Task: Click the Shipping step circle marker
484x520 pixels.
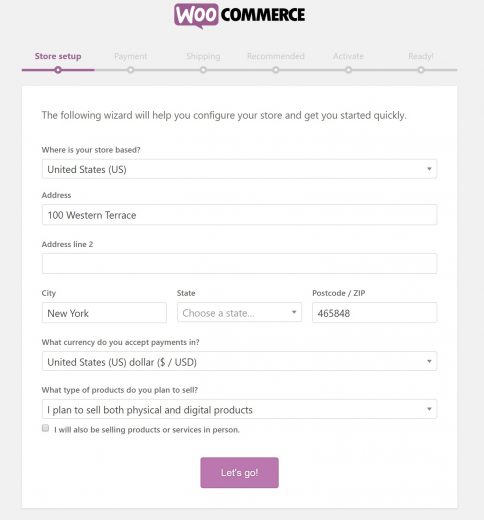Action: coord(203,70)
